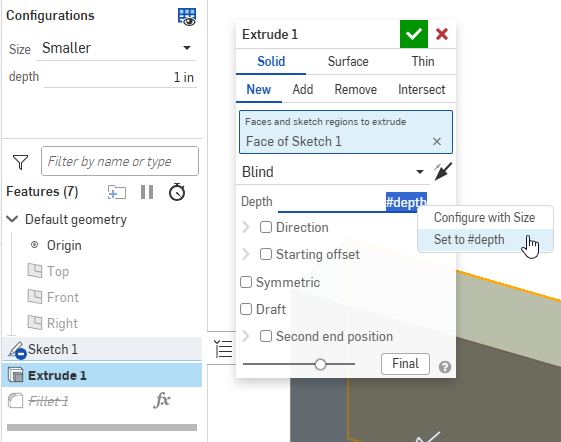Image resolution: width=561 pixels, height=442 pixels.
Task: Open regeneration times stopwatch icon
Action: coord(177,192)
